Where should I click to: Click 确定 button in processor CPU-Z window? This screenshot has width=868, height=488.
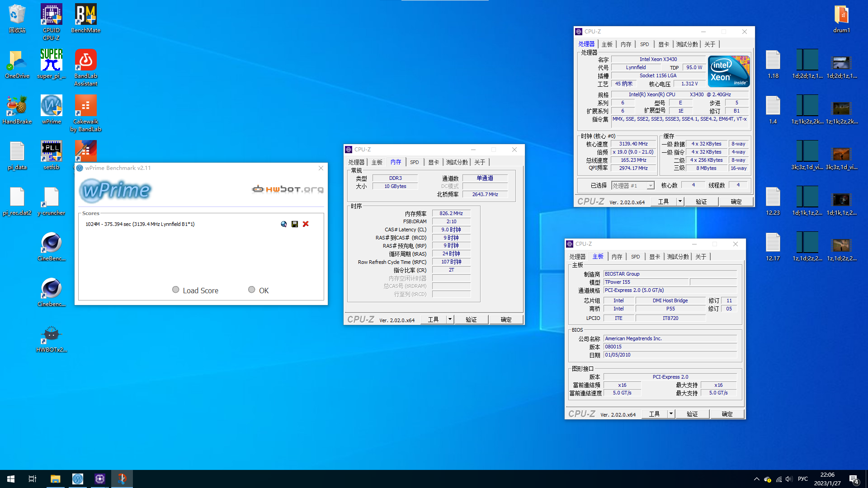tap(736, 202)
